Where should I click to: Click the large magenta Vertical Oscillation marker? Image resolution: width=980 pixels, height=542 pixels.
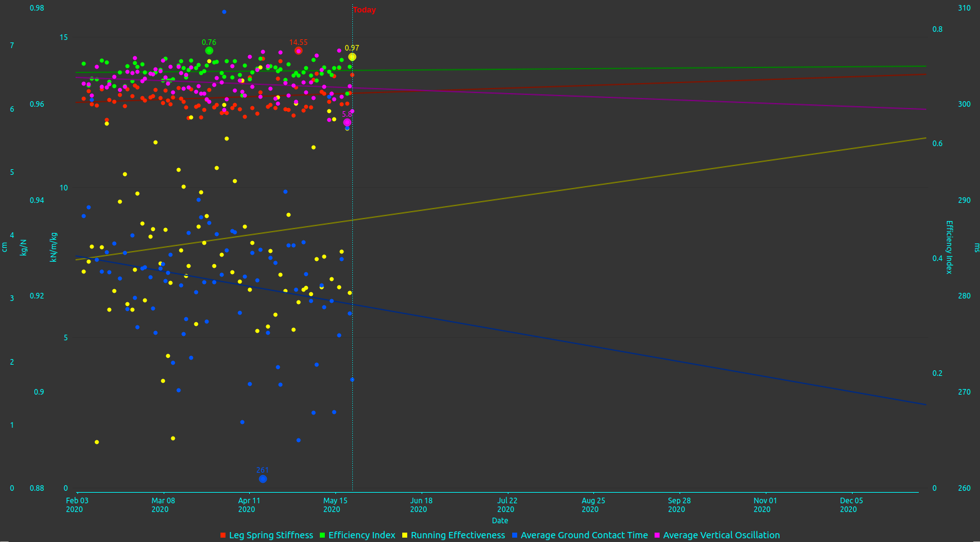tap(347, 122)
